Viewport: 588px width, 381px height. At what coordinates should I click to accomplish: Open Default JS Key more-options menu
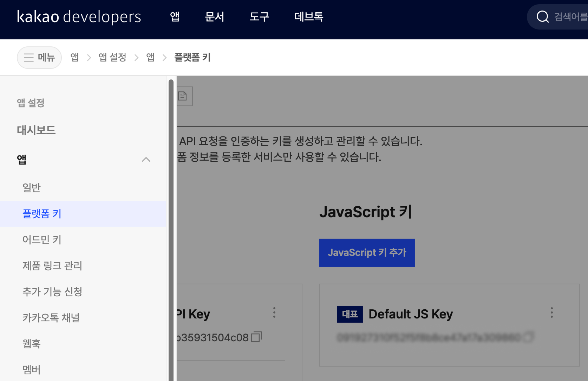click(x=552, y=312)
